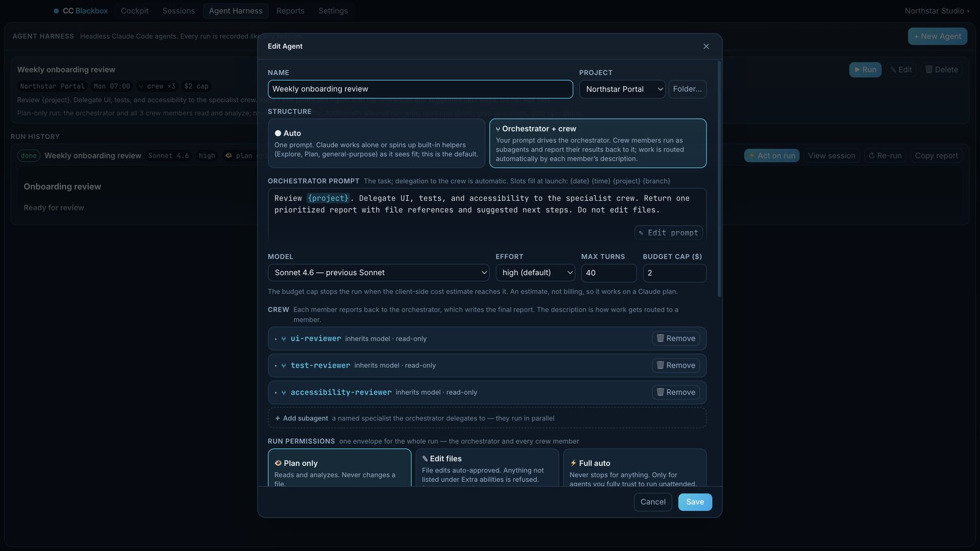This screenshot has width=980, height=551.
Task: Remove the accessibility-reviewer subagent via trash button
Action: point(676,392)
